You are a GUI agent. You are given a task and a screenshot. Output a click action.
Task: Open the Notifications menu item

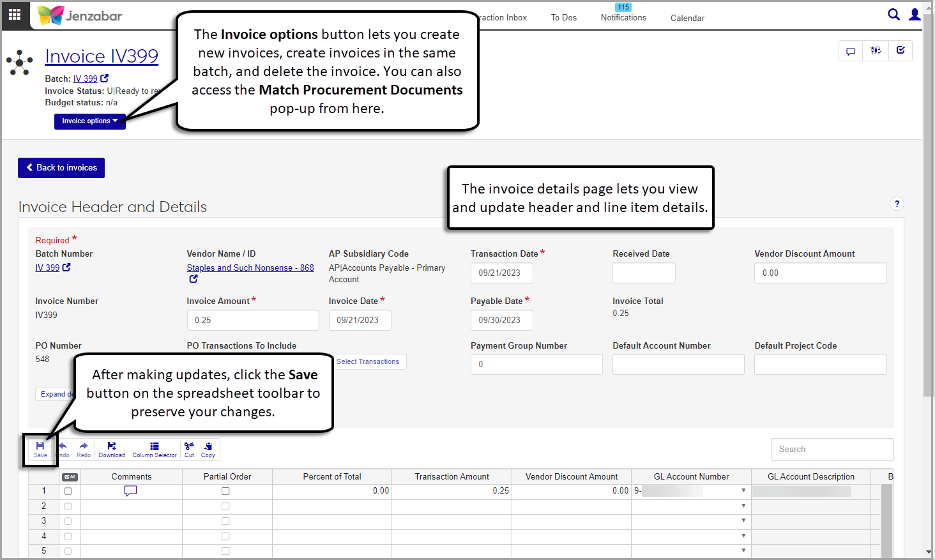coord(623,17)
